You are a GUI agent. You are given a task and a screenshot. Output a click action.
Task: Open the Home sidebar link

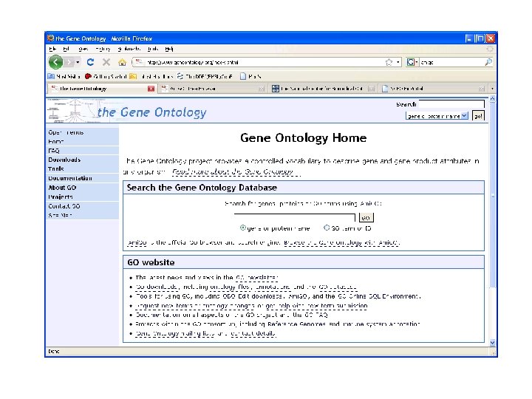(x=56, y=141)
